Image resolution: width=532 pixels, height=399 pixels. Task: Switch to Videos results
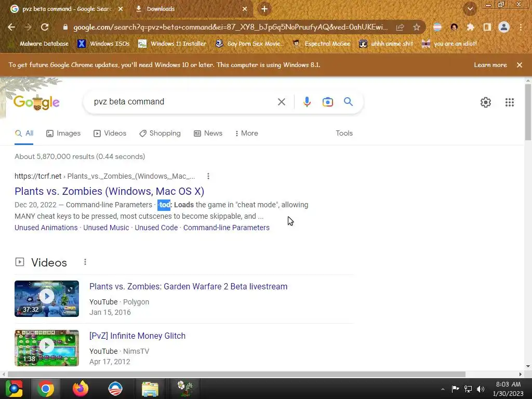[110, 134]
